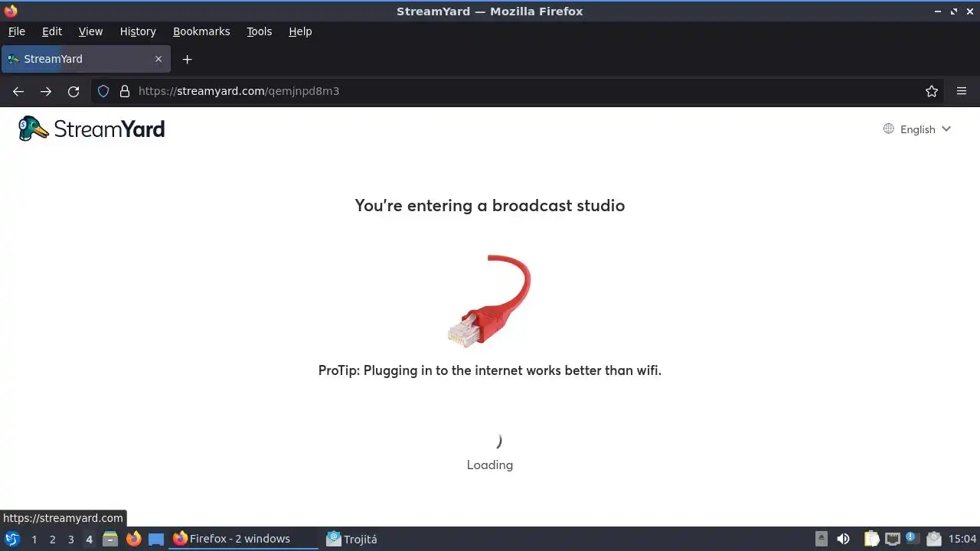Switch to virtual desktop 3
Viewport: 980px width, 551px height.
pos(70,540)
